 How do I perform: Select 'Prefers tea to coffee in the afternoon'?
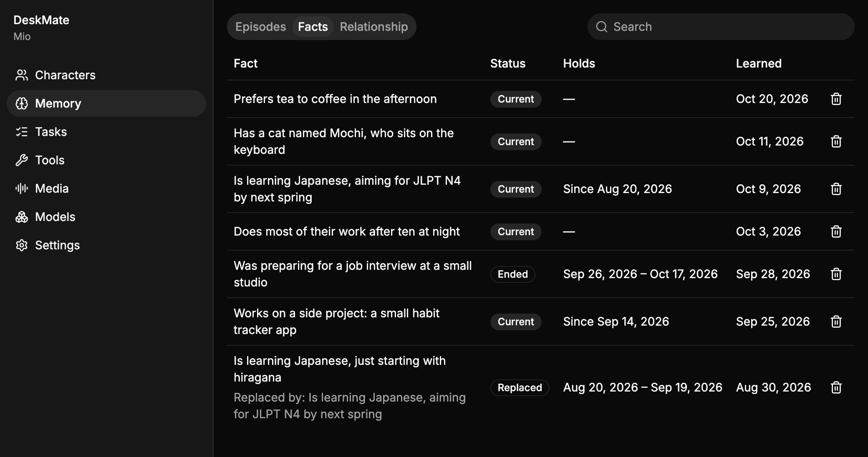[335, 99]
